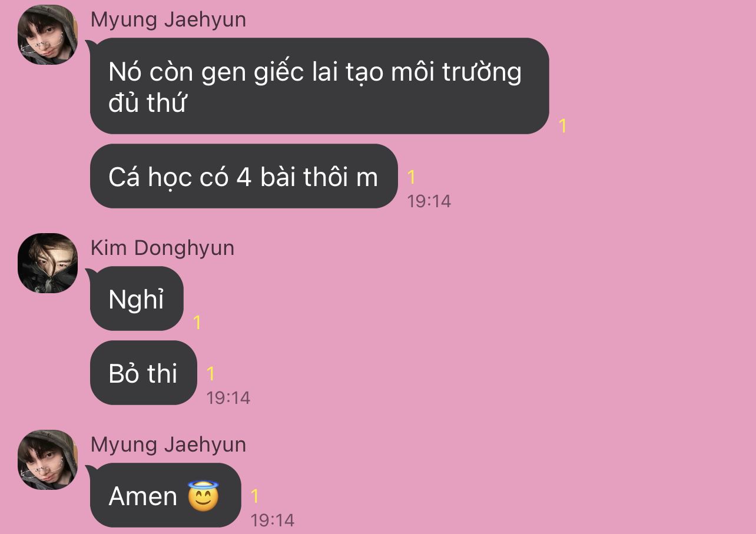Viewport: 756px width, 534px height.
Task: Tap Kim Donghyun's profile picture
Action: (x=47, y=263)
